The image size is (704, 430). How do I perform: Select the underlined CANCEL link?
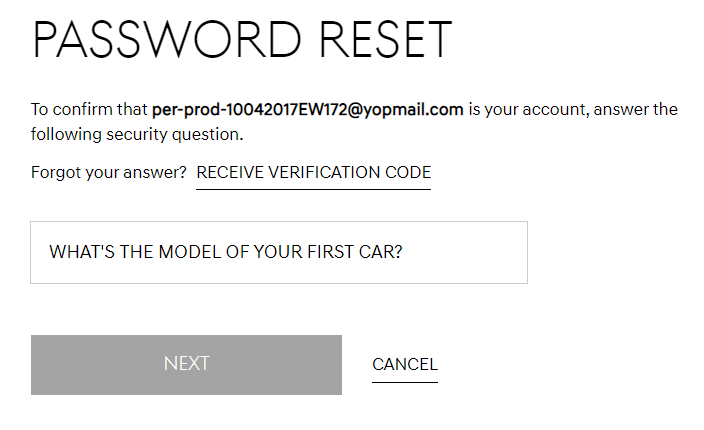coord(404,365)
